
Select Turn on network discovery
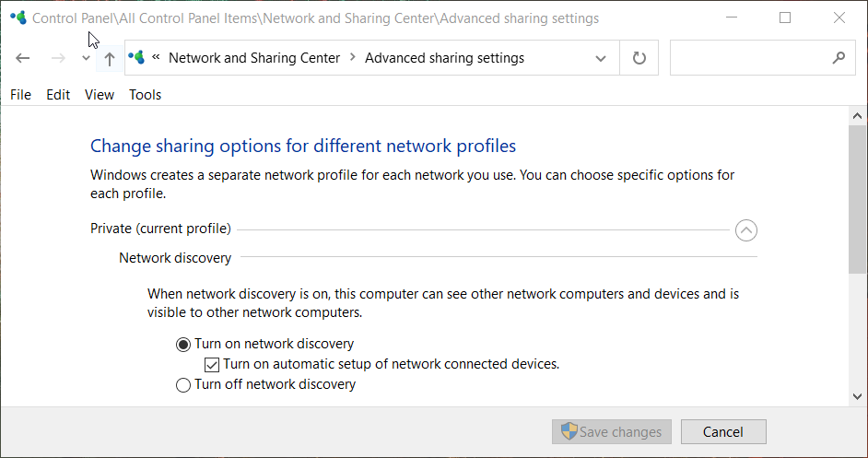[x=183, y=344]
